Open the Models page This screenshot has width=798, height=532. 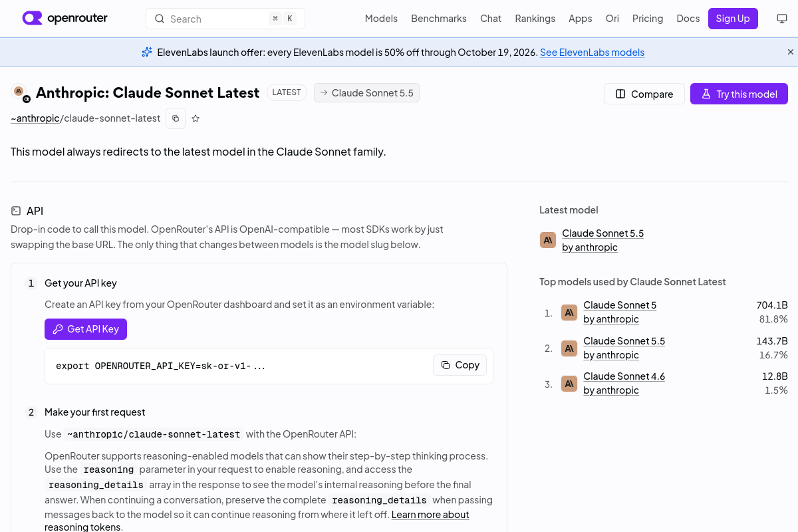[x=381, y=19]
